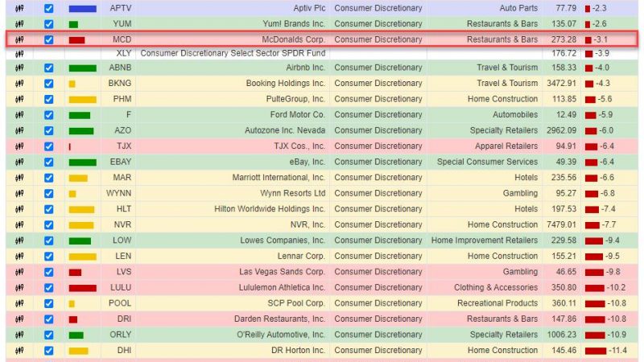Open the chart icon for XLY row

(19, 53)
